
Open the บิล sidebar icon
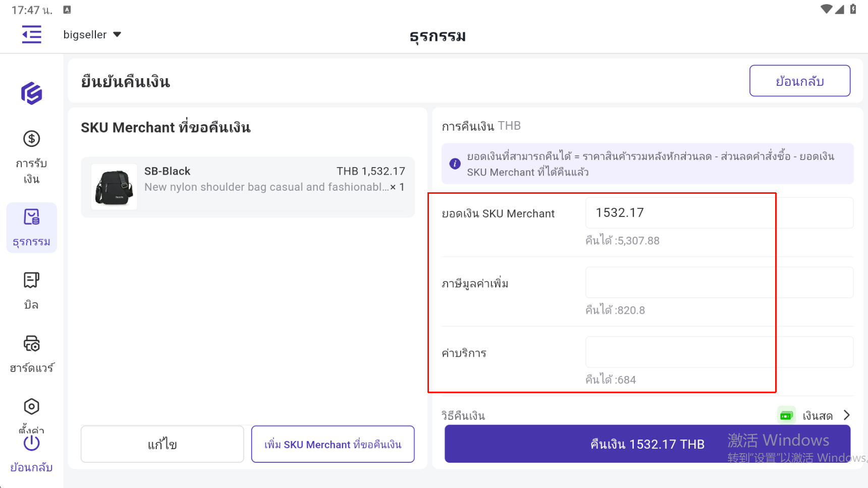coord(31,281)
